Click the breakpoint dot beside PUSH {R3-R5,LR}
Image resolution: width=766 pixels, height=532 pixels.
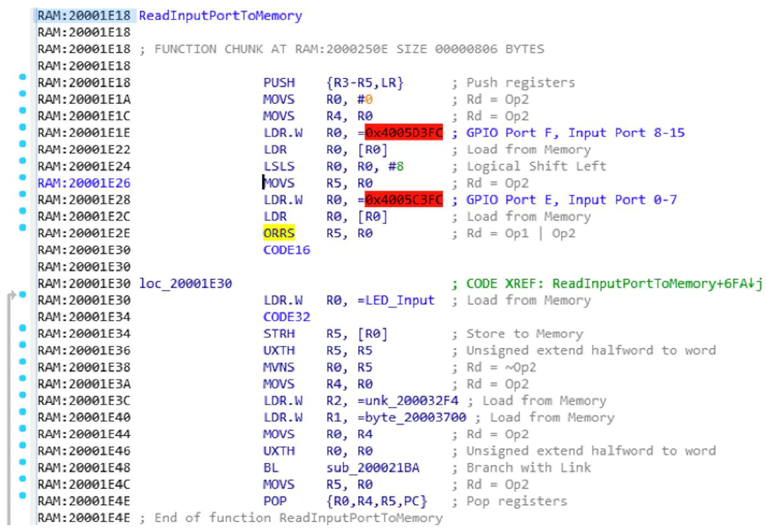click(x=22, y=77)
